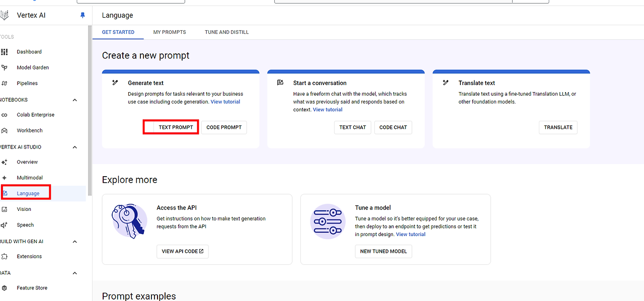Viewport: 644px width, 301px height.
Task: Click the Vertex AI logo icon
Action: coord(4,15)
